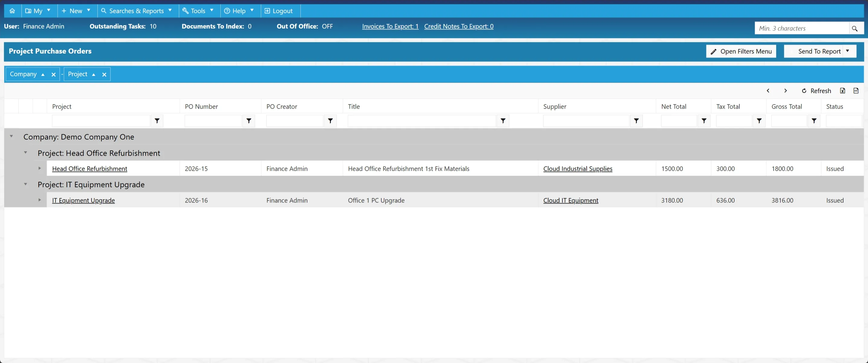The width and height of the screenshot is (868, 363).
Task: Collapse Project: IT Equipment Upgrade group
Action: tap(25, 184)
